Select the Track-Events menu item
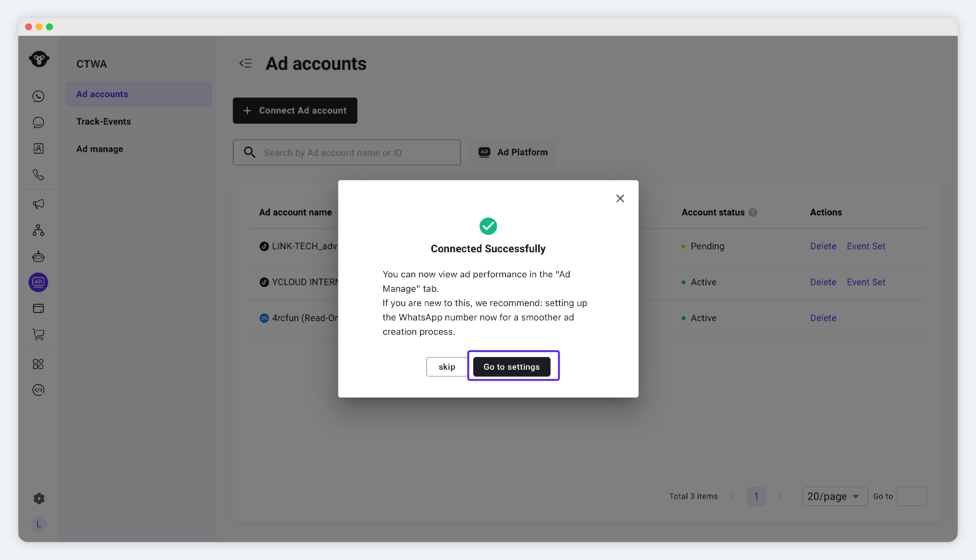This screenshot has width=976, height=560. 104,121
